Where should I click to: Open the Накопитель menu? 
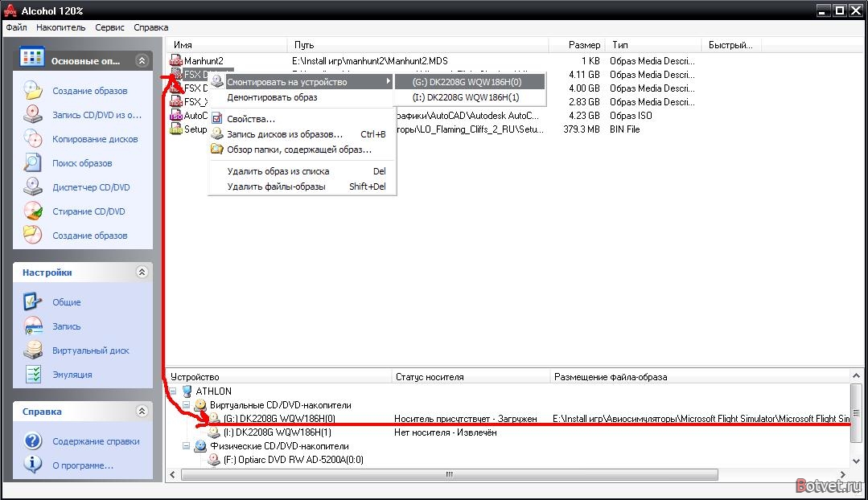(x=61, y=27)
